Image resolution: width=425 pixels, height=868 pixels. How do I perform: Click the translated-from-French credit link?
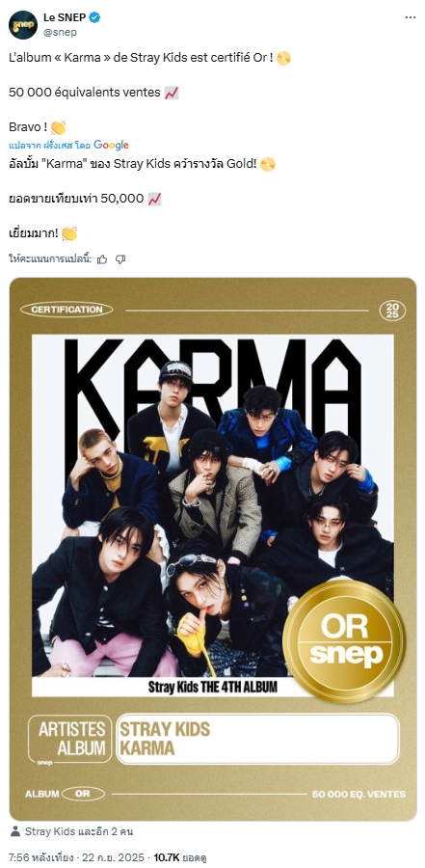pos(50,145)
